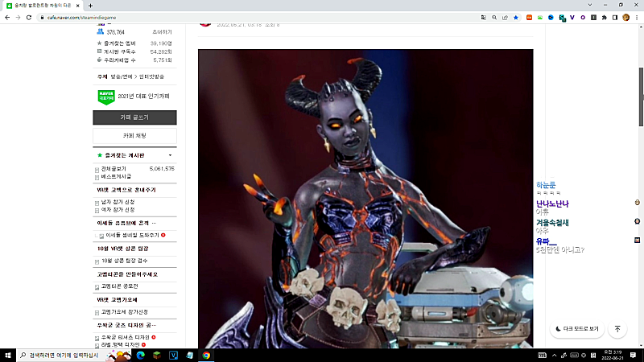
Task: Click the share page icon in address bar
Action: point(505,18)
